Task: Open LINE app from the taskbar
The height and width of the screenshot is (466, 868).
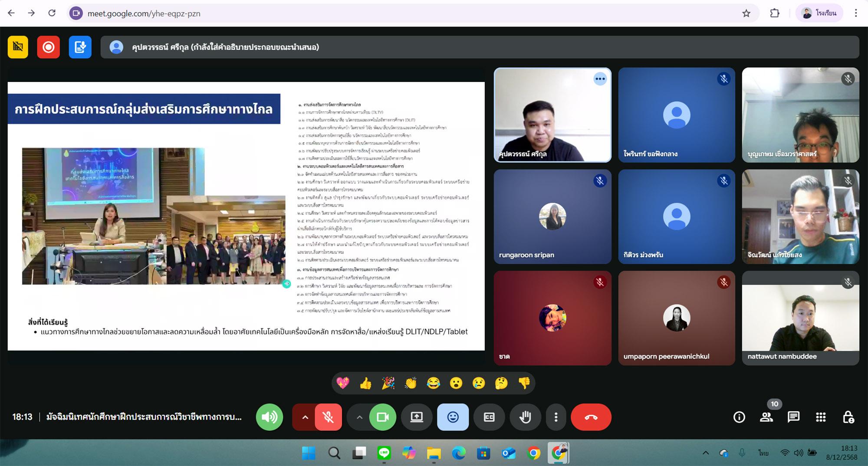Action: tap(384, 453)
